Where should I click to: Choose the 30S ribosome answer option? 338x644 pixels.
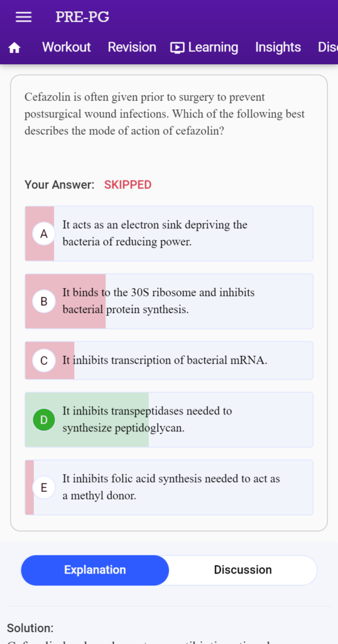(169, 301)
